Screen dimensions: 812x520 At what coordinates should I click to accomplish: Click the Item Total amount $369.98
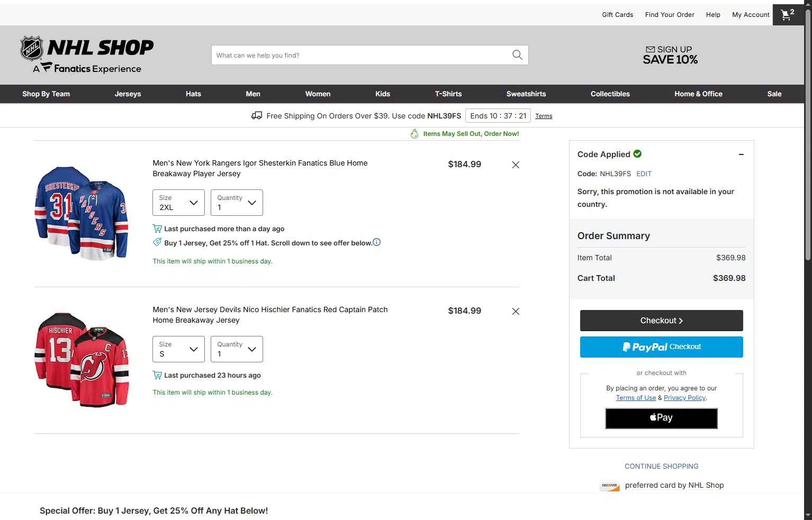pyautogui.click(x=730, y=258)
